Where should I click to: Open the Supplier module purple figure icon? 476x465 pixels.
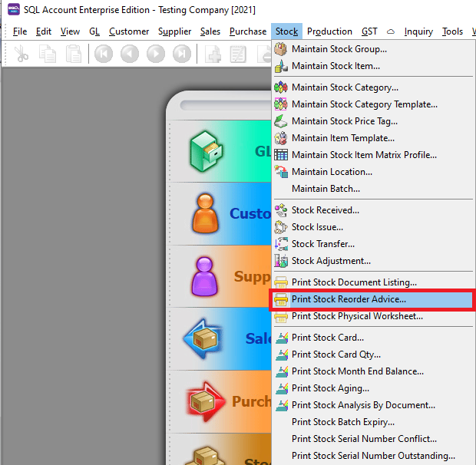(x=207, y=276)
